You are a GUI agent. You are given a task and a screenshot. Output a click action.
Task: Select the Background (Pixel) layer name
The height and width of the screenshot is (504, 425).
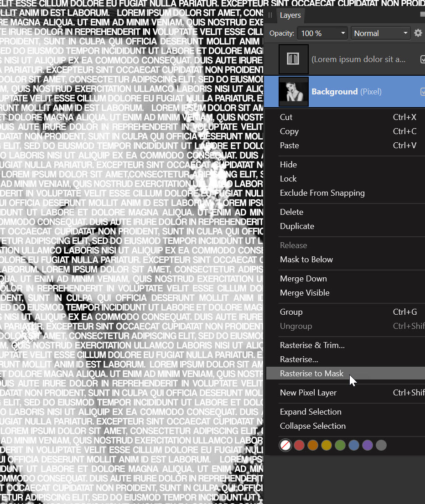(x=347, y=92)
